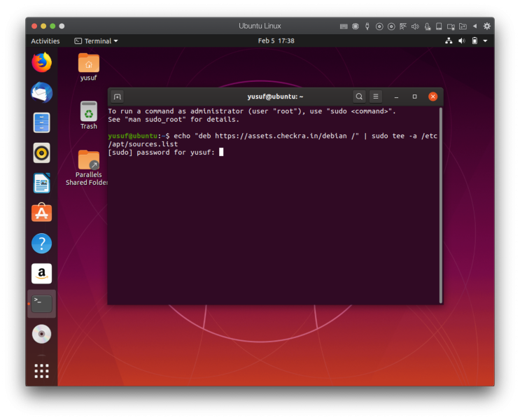Open the Parallels VM settings gear
This screenshot has height=420, width=520.
486,26
